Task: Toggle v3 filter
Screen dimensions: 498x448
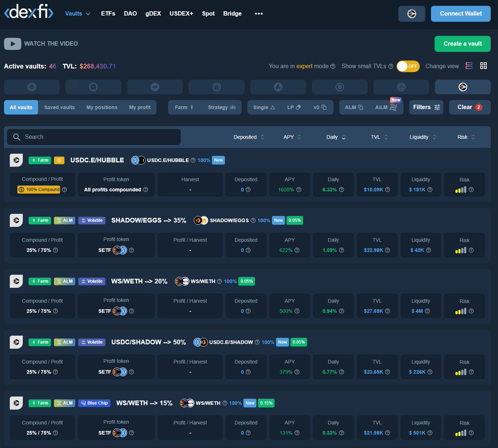Action: [320, 107]
